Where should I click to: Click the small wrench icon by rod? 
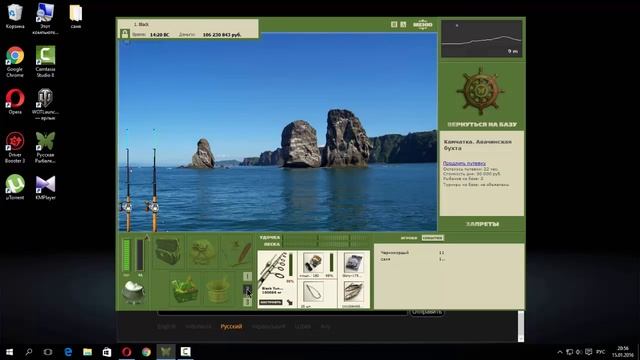pyautogui.click(x=289, y=302)
